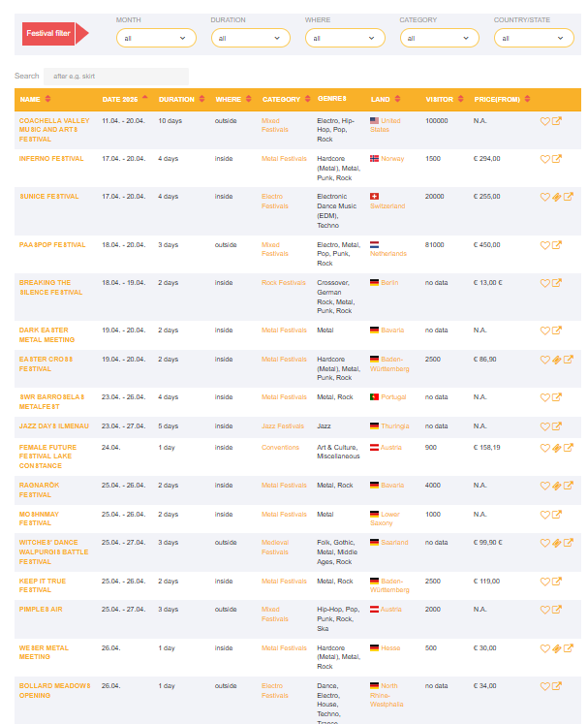Image resolution: width=588 pixels, height=724 pixels.
Task: Open external link for Paaspop Festival
Action: click(557, 245)
